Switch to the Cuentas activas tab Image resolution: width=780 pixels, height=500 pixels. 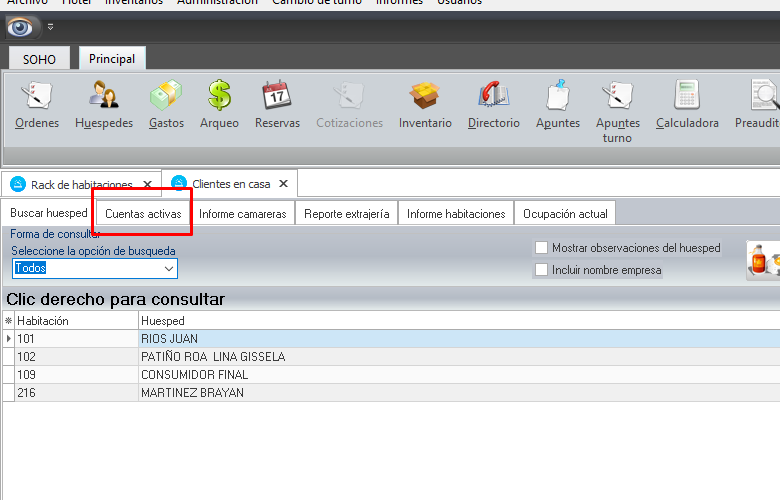click(x=143, y=214)
